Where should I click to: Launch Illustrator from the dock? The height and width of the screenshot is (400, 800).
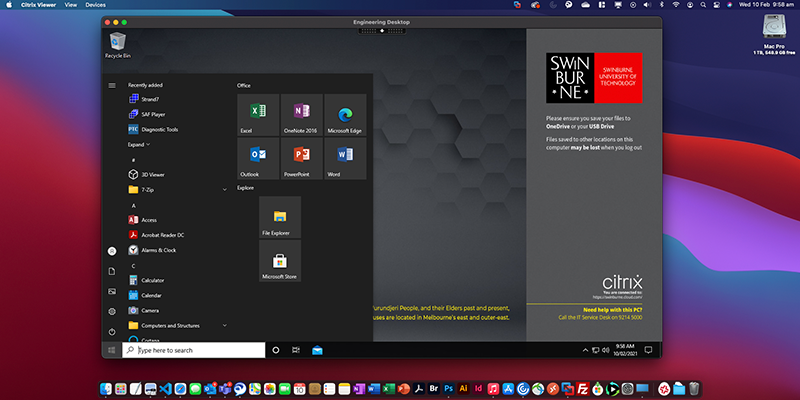pyautogui.click(x=463, y=389)
